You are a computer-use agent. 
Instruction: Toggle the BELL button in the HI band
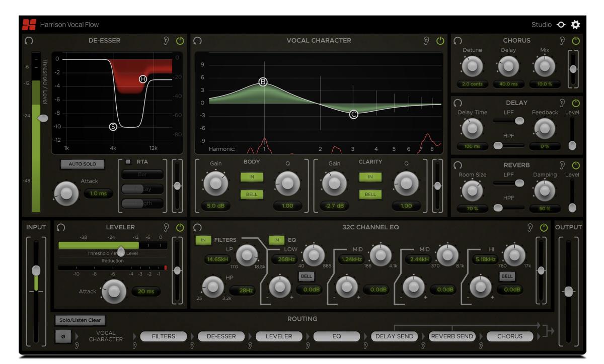(507, 276)
